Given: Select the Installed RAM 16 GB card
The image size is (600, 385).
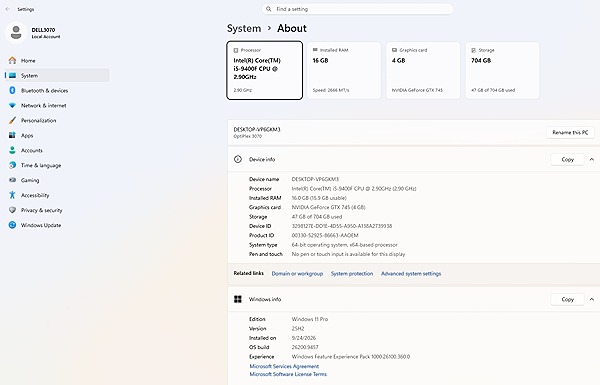Looking at the screenshot, I should click(x=344, y=70).
